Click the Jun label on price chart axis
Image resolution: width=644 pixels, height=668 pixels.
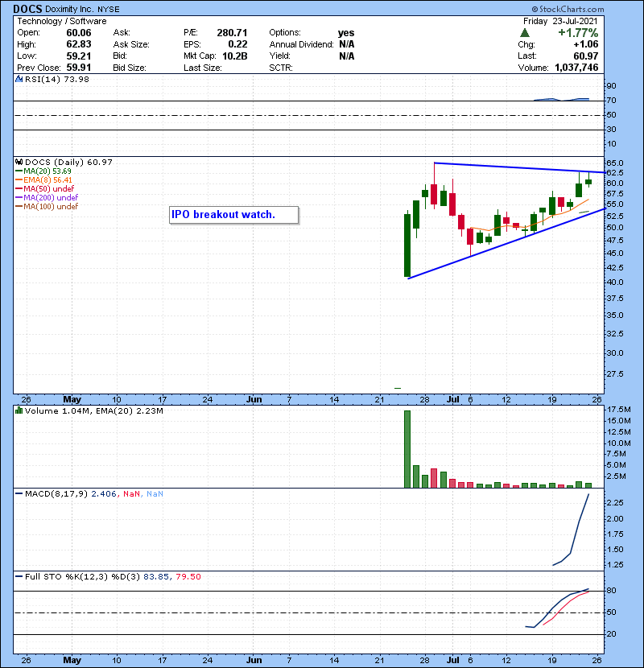(x=254, y=400)
